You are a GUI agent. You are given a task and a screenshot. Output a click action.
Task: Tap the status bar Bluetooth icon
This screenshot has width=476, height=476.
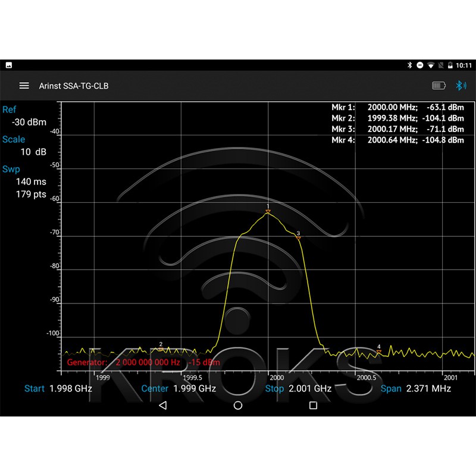pos(409,65)
